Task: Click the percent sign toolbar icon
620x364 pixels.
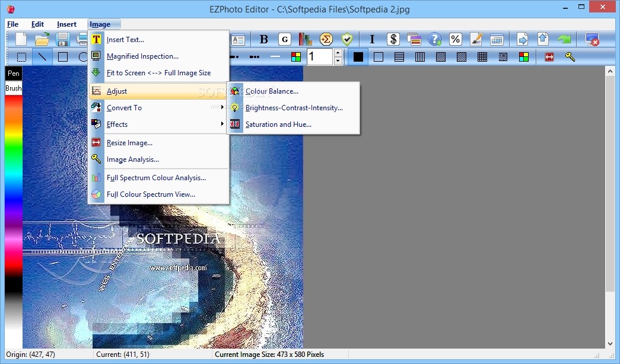Action: tap(455, 39)
